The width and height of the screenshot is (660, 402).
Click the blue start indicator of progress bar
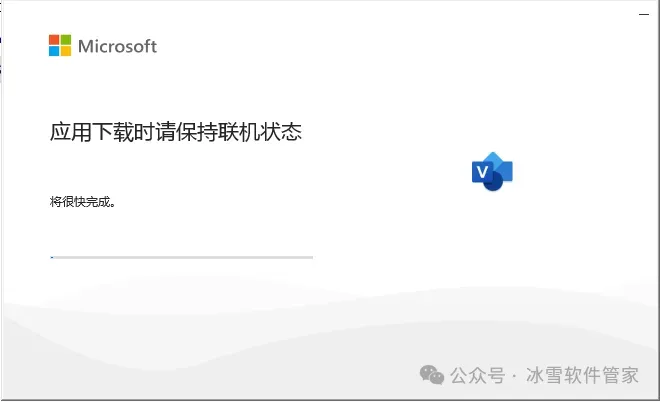pos(52,257)
